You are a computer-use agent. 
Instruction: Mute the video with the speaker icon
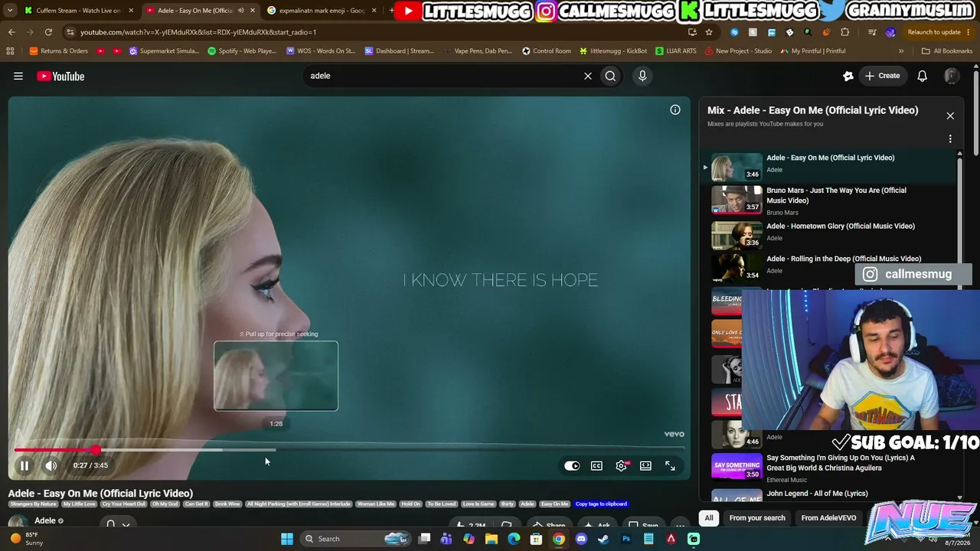pyautogui.click(x=51, y=465)
